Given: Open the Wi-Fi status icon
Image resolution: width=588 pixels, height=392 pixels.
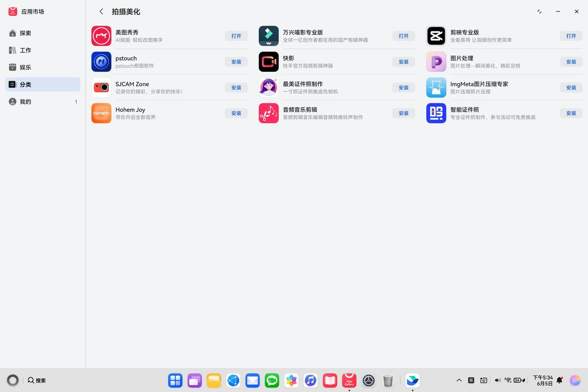Looking at the screenshot, I should click(x=508, y=381).
